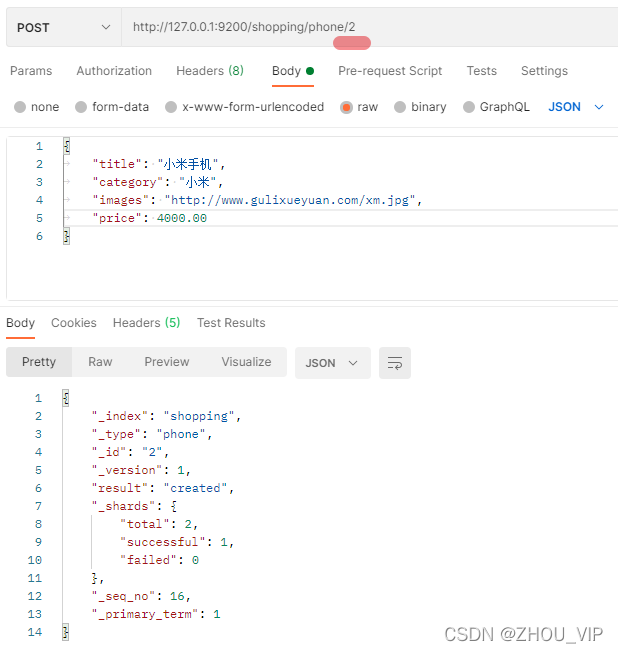Screen dimensions: 618x653
Task: Select the response Body tab
Action: pos(20,323)
